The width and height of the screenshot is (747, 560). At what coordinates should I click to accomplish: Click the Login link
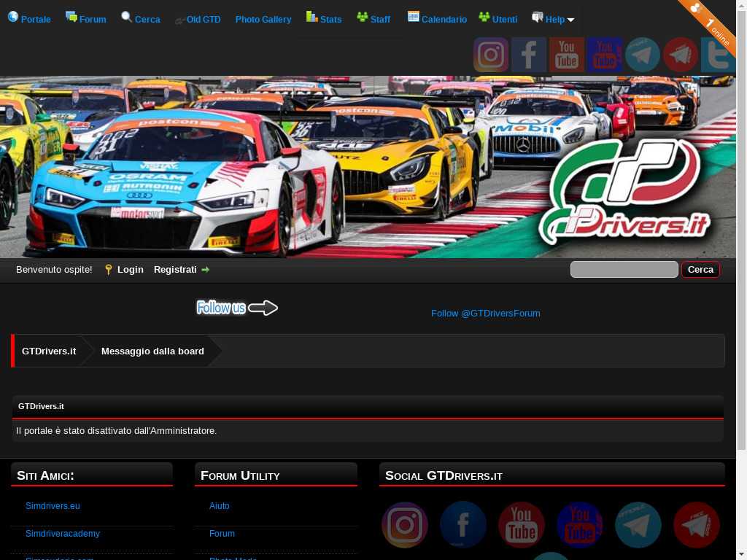click(x=124, y=270)
